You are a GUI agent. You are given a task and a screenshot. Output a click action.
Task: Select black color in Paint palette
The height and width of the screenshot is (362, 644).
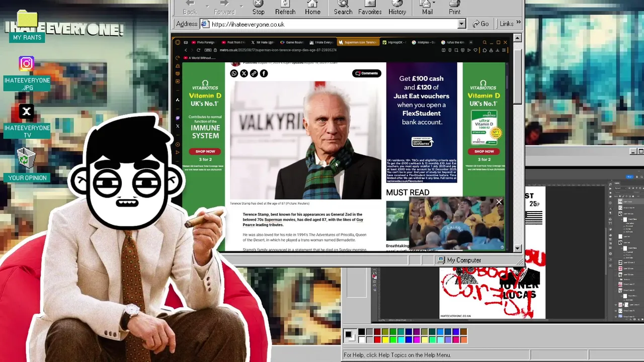point(362,332)
